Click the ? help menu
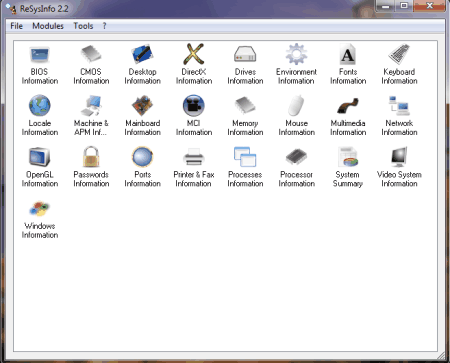 coord(104,26)
